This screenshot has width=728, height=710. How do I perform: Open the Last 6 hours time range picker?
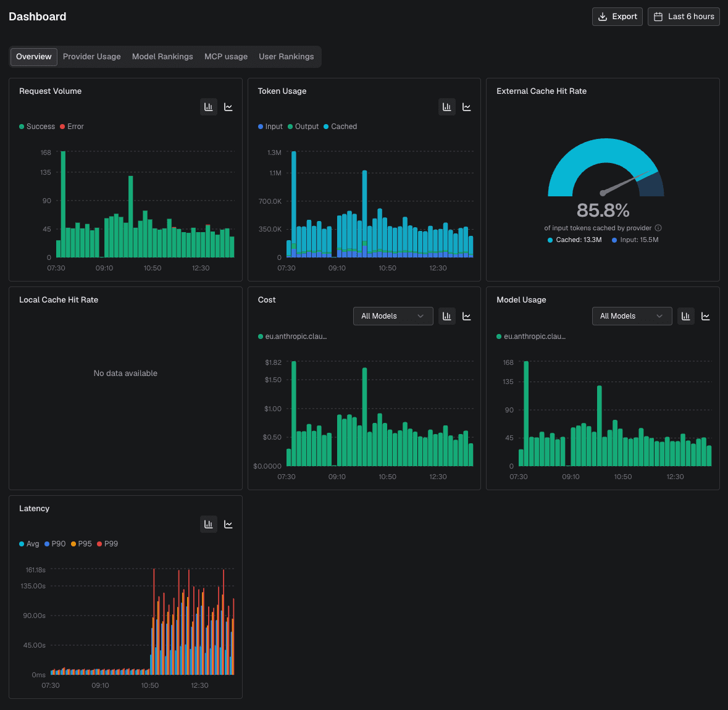684,17
